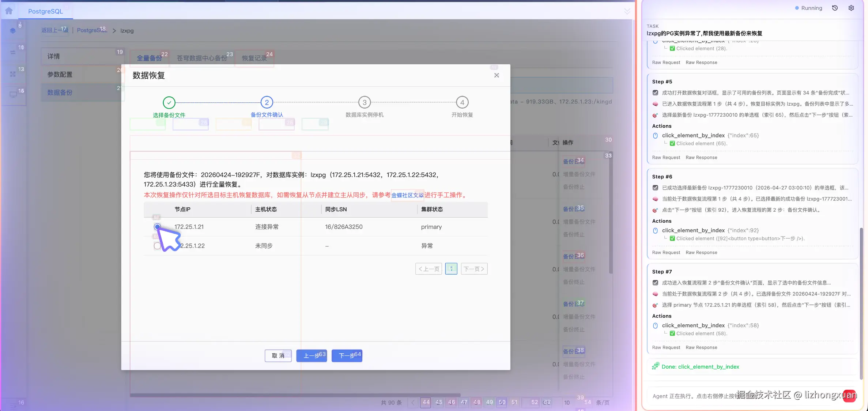Viewport: 868px width, 411px height.
Task: Close the 数据恢复 dialog with the X
Action: pos(497,75)
